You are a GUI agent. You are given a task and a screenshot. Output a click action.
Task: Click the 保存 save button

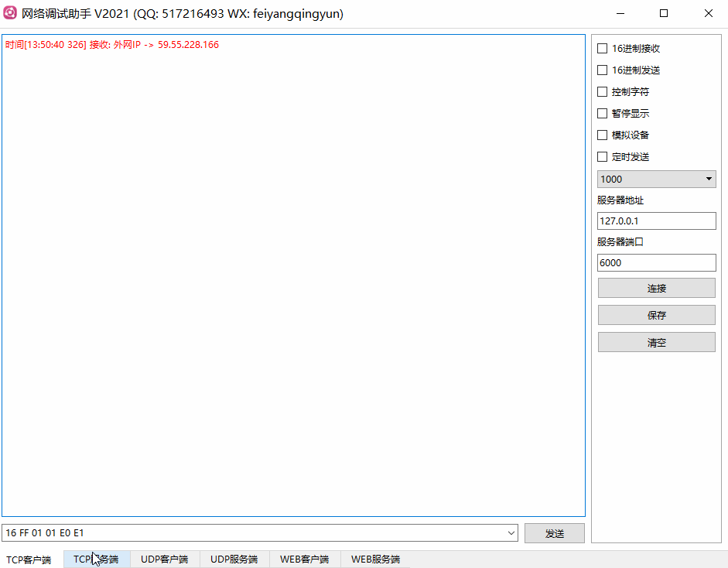coord(656,315)
